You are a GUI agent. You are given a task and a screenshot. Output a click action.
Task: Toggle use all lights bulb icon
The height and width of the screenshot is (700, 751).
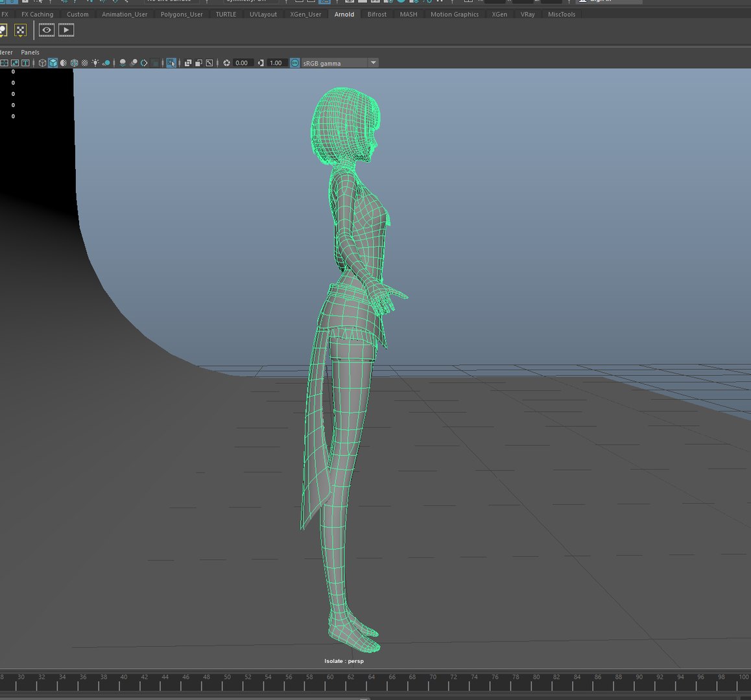coord(95,63)
